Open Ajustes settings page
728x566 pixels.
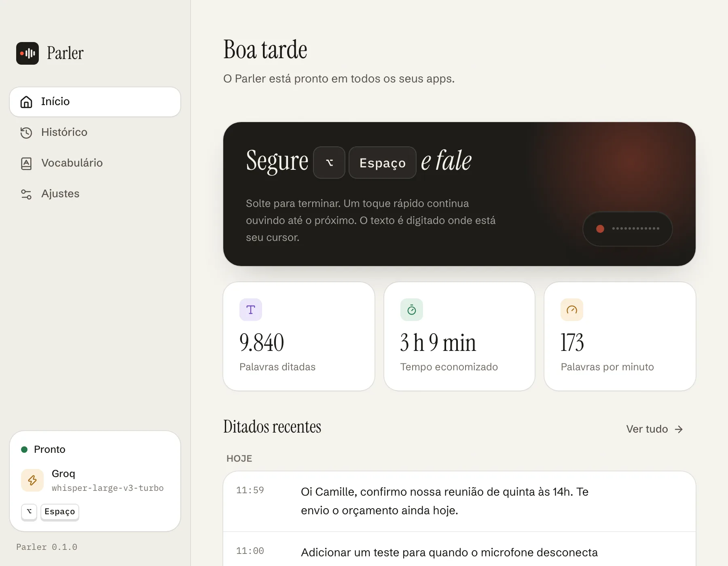(95, 194)
